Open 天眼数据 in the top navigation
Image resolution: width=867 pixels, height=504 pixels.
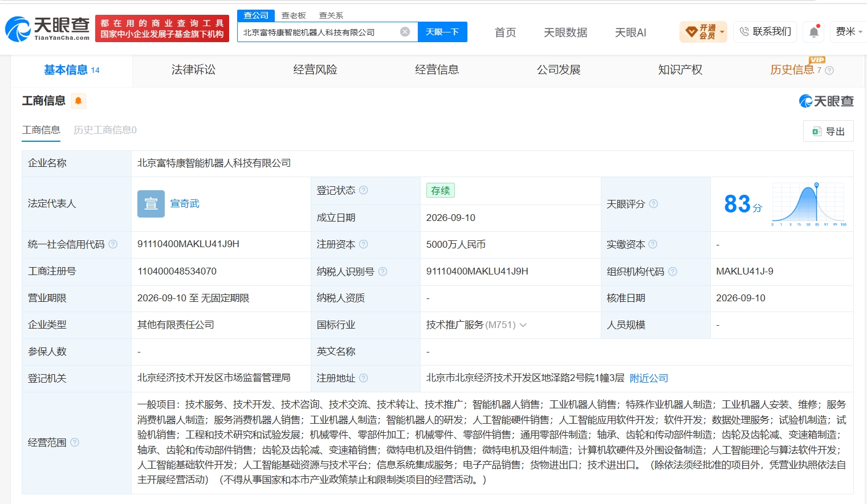point(565,32)
